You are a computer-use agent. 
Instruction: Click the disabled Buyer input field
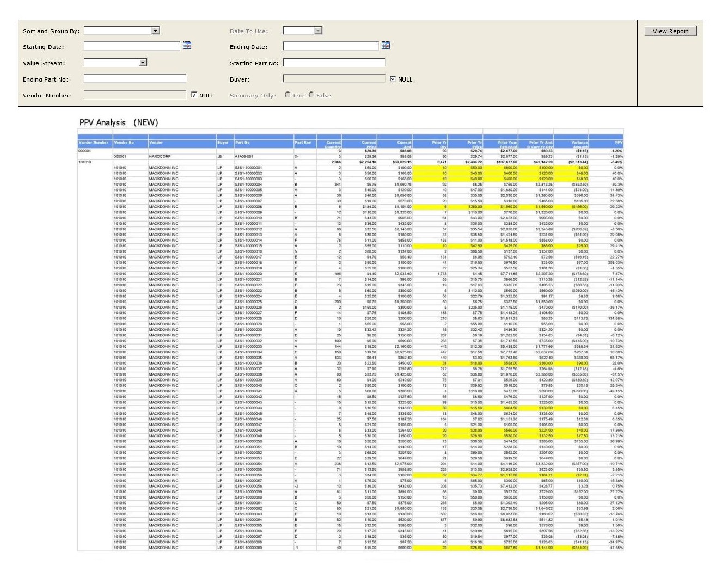click(334, 79)
